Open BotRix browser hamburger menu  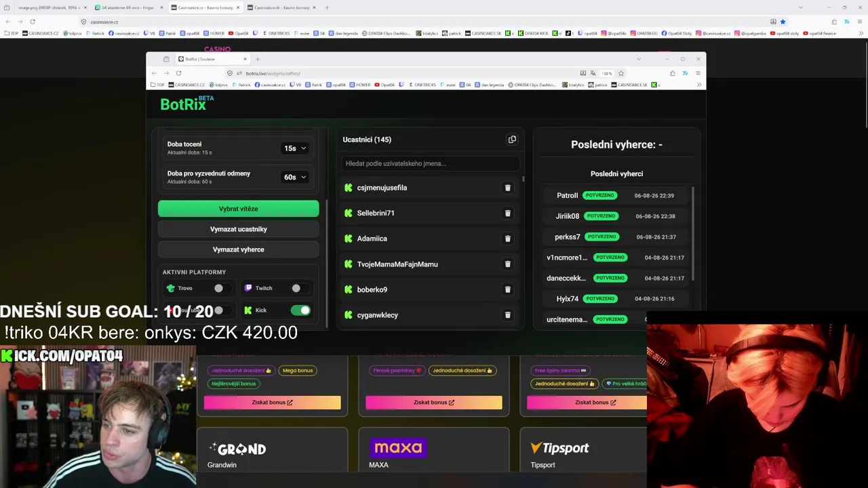[x=698, y=73]
